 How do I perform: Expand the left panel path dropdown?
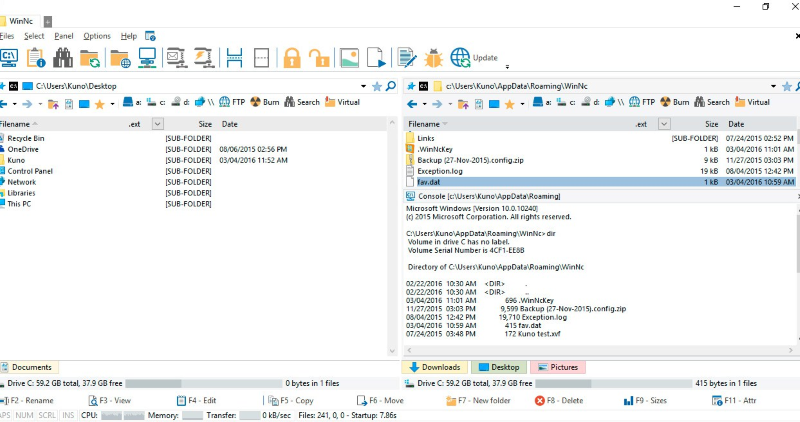coord(363,86)
